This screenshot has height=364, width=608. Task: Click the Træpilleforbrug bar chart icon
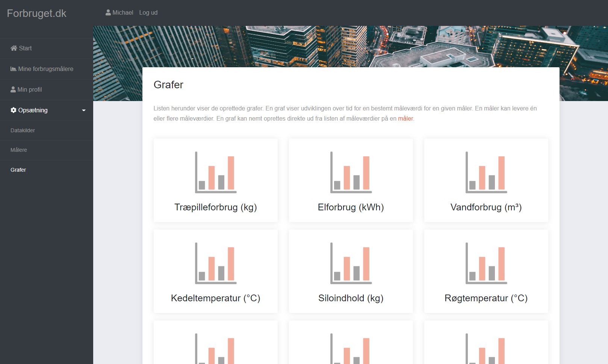(x=216, y=172)
